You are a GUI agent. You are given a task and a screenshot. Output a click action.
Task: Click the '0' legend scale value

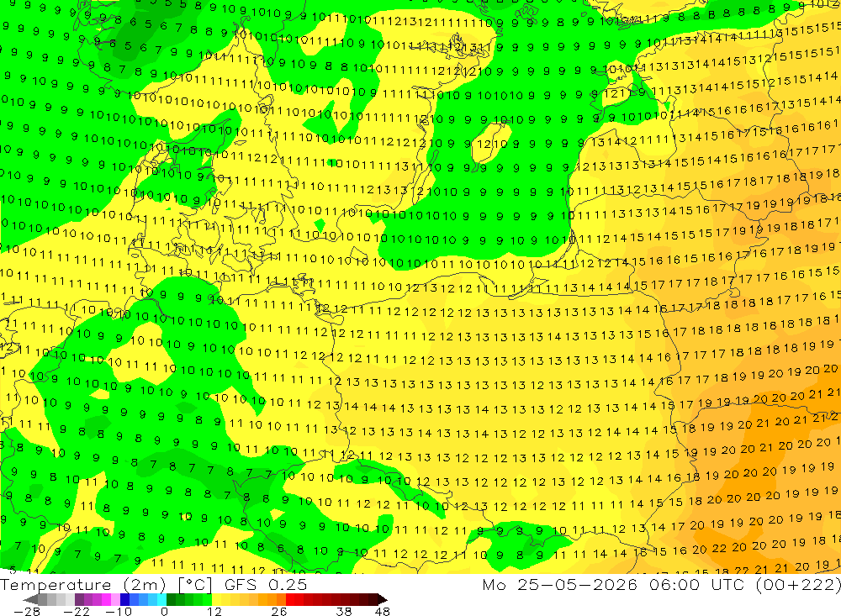[x=164, y=612]
